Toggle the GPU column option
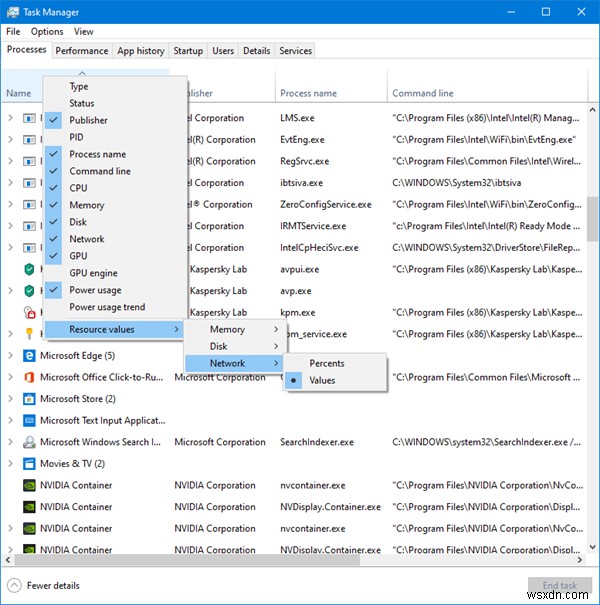This screenshot has height=605, width=600. (115, 256)
